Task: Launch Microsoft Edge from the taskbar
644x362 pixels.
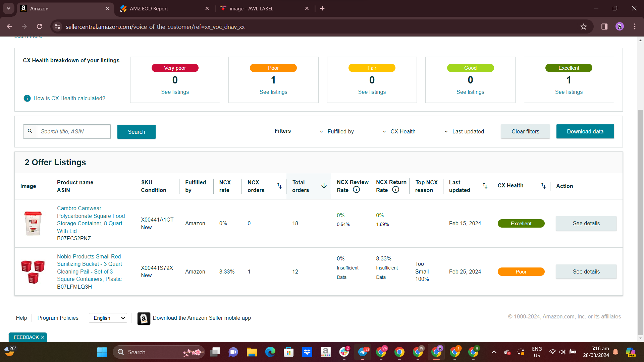Action: [270, 352]
